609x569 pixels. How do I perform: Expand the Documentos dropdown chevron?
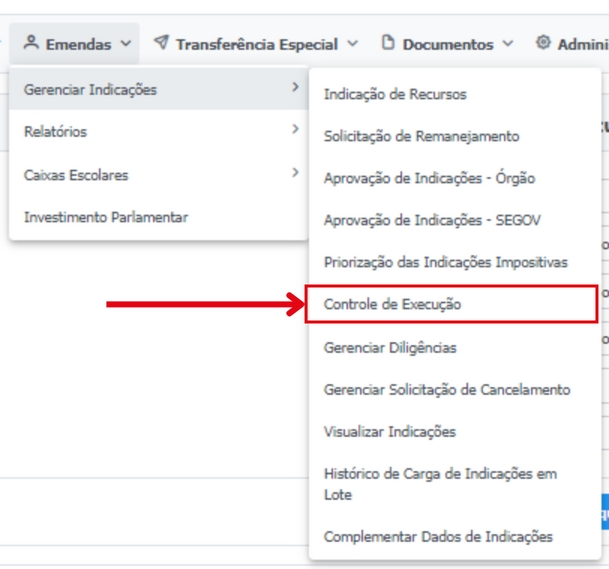pos(508,44)
